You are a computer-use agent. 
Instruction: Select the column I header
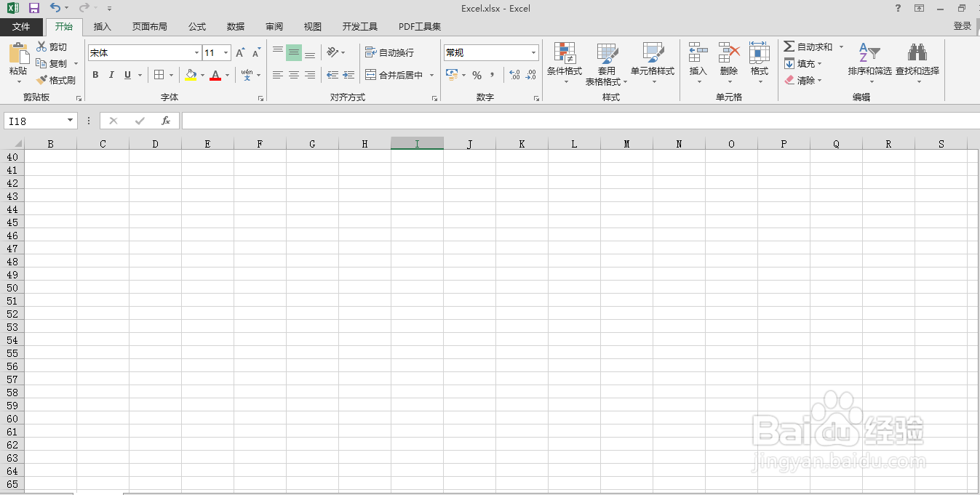pyautogui.click(x=417, y=144)
